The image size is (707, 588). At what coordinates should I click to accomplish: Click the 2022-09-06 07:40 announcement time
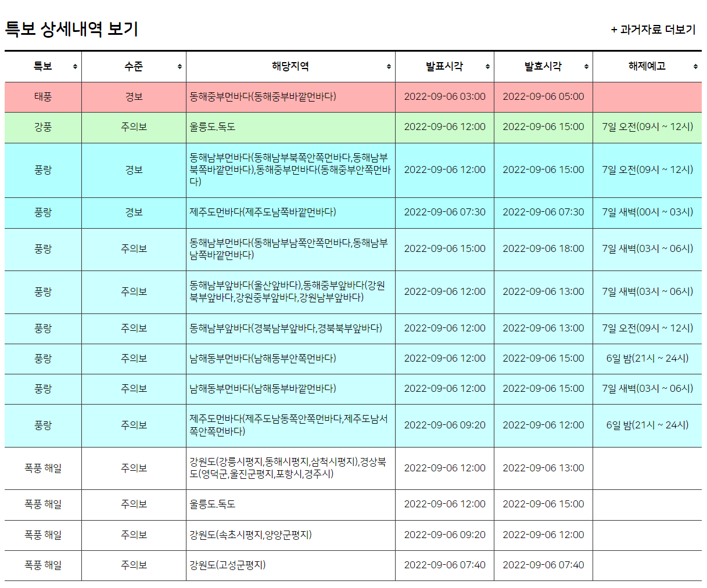[x=444, y=565]
